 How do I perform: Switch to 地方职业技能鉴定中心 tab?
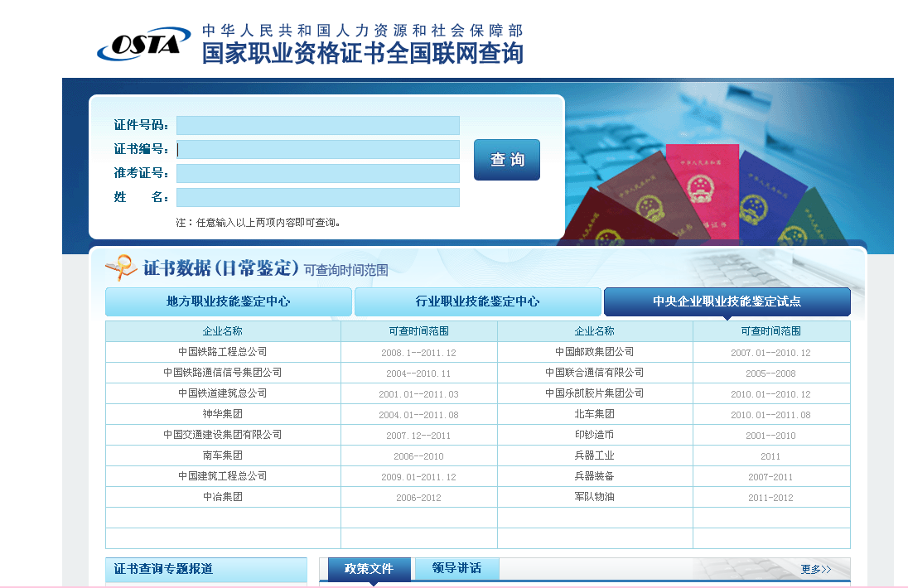228,301
